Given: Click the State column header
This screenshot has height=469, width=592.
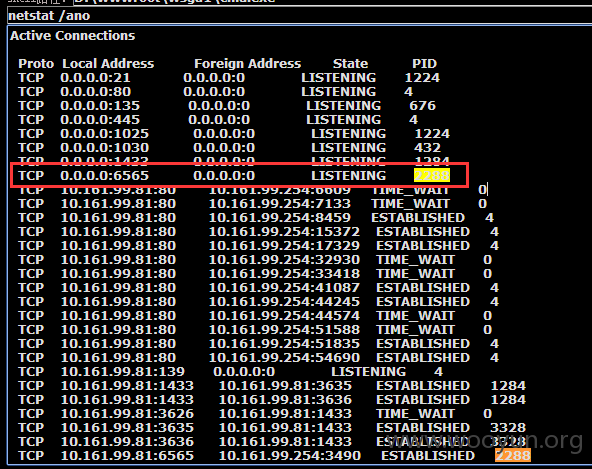Looking at the screenshot, I should pos(350,63).
